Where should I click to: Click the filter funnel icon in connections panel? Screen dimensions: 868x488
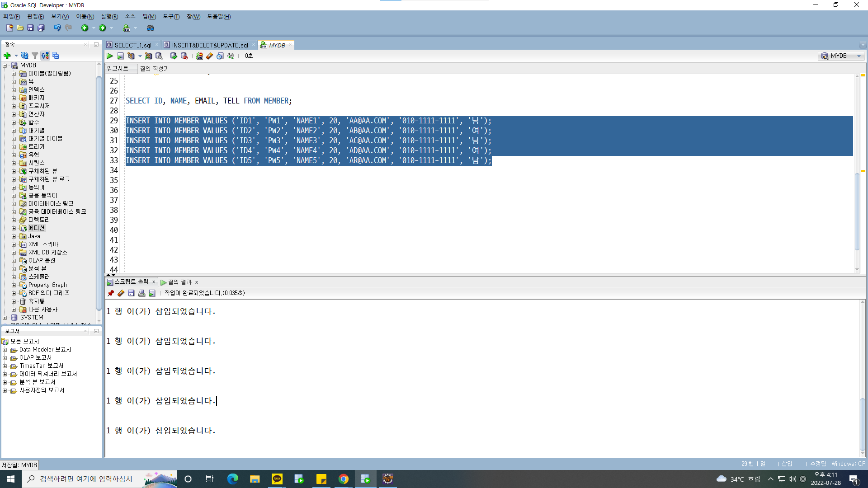[x=35, y=56]
